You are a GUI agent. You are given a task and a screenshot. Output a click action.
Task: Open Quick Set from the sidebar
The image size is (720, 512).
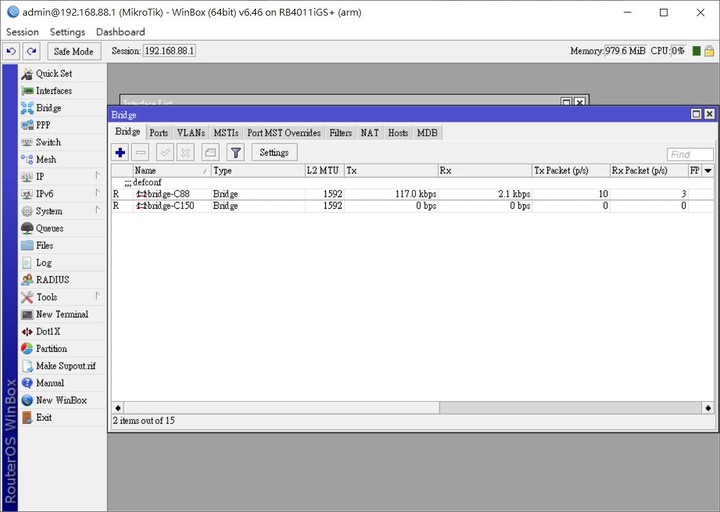pyautogui.click(x=62, y=73)
